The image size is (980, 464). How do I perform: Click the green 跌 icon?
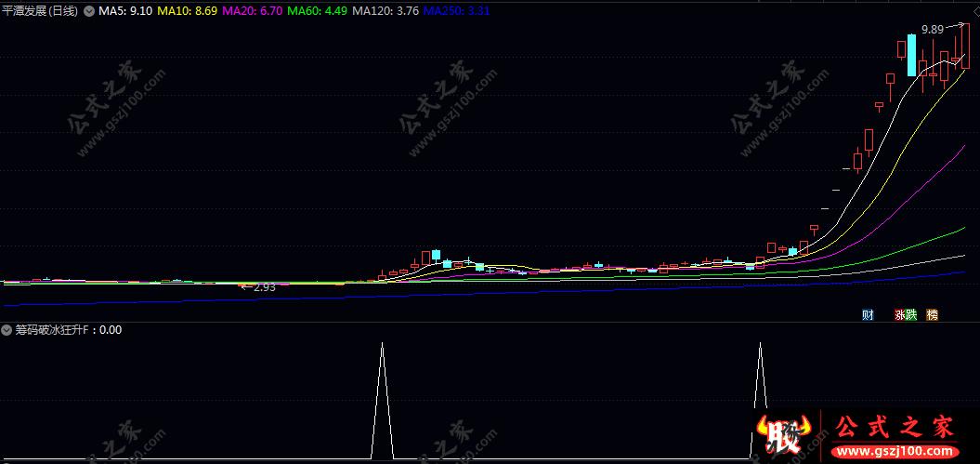[911, 314]
